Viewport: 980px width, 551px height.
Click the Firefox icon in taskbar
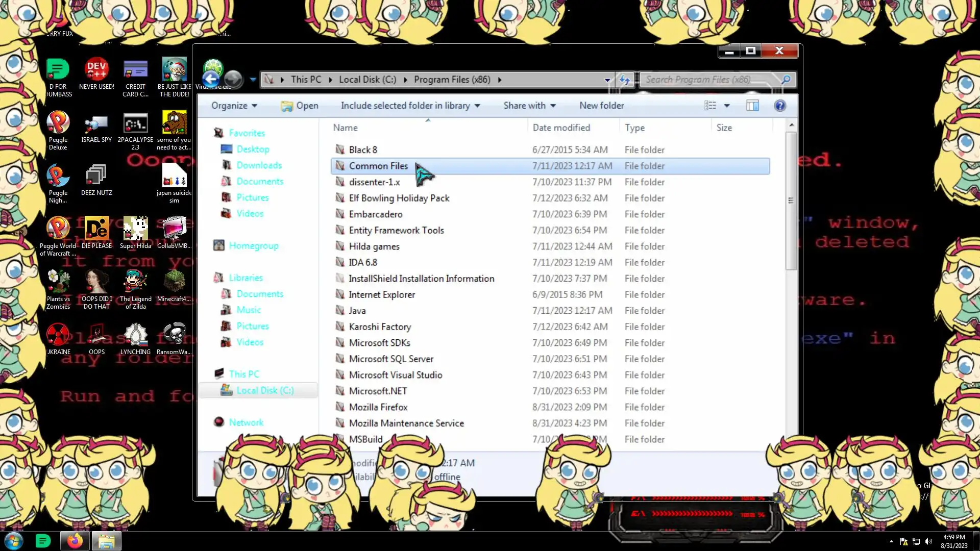click(75, 541)
